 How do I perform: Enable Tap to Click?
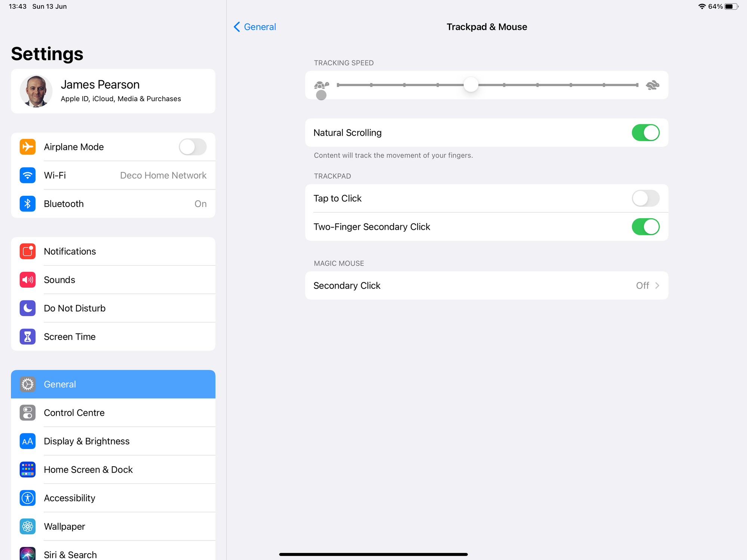point(646,198)
